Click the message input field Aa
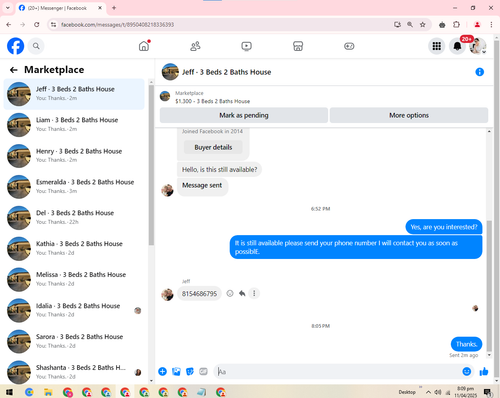Screen dimensions: 500x398 tap(337, 371)
